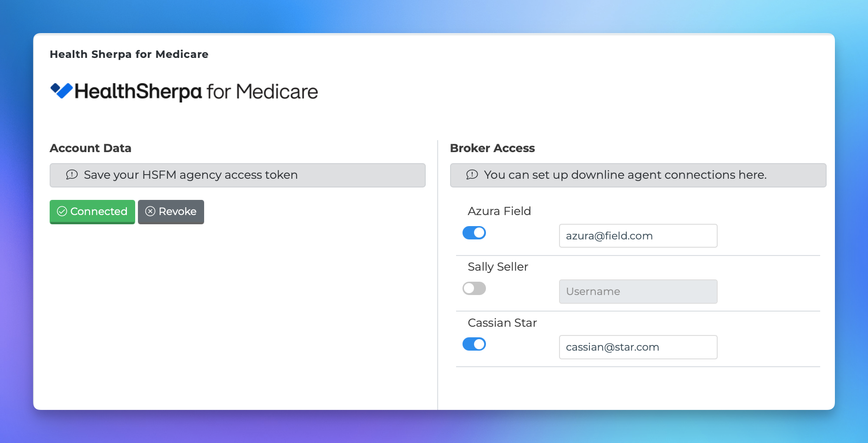
Task: Click the checkmark icon on the Connected button
Action: click(x=62, y=211)
